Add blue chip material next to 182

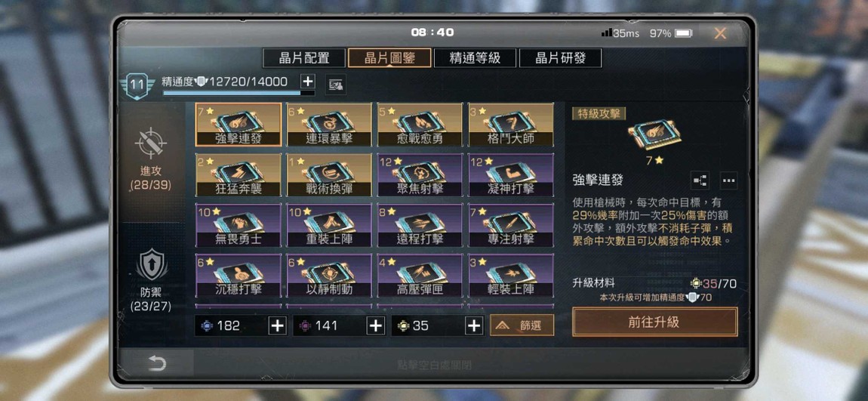click(277, 325)
